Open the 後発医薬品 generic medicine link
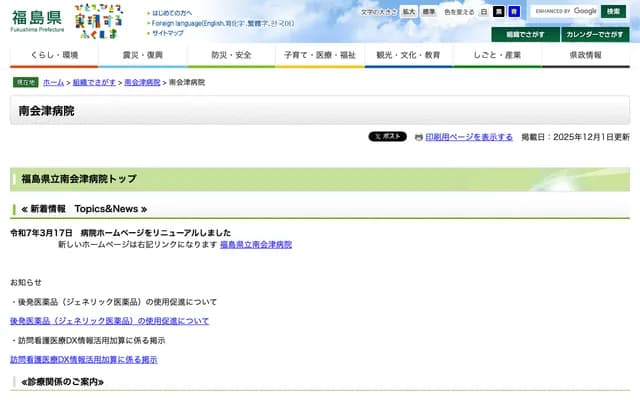 (x=109, y=321)
